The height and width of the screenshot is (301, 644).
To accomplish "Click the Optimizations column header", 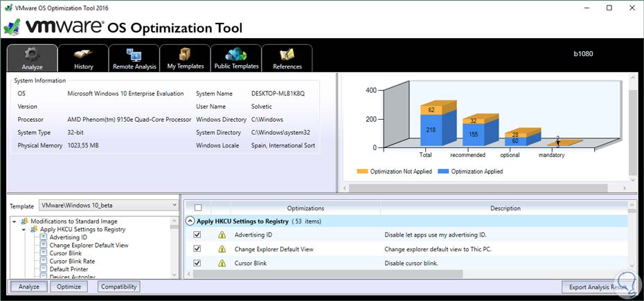I will pos(305,208).
